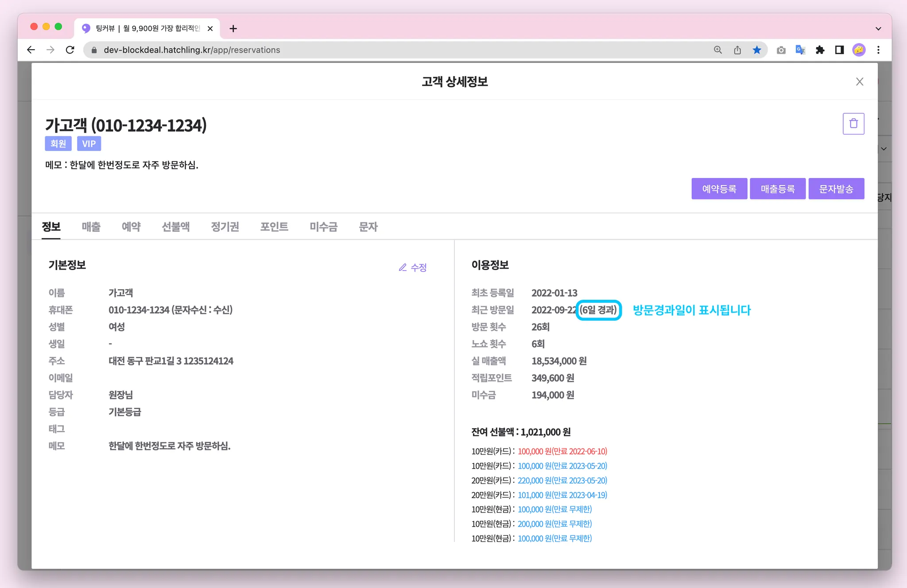The width and height of the screenshot is (907, 588).
Task: Click the Google Translate extension icon
Action: (x=800, y=50)
